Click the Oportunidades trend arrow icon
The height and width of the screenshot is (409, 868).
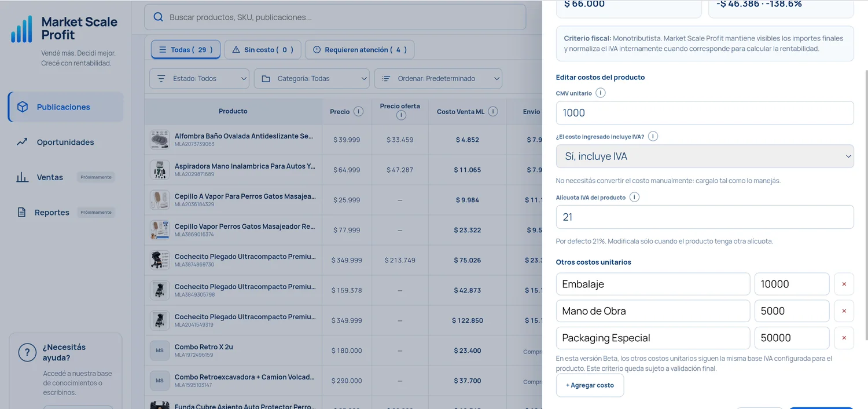coord(22,142)
